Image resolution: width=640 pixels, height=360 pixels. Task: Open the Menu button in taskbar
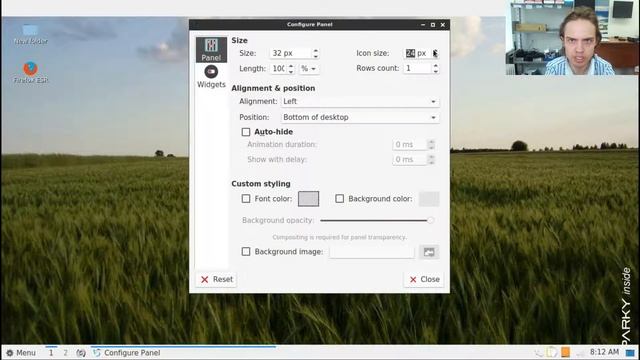(x=21, y=353)
